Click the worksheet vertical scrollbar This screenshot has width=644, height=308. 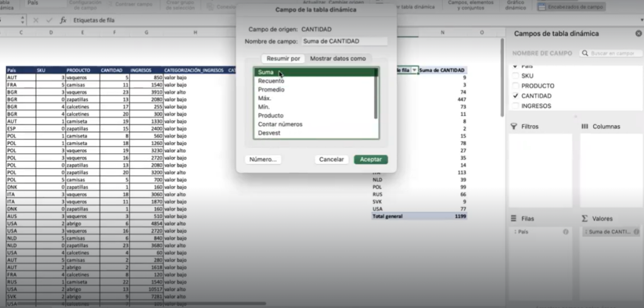(501, 77)
